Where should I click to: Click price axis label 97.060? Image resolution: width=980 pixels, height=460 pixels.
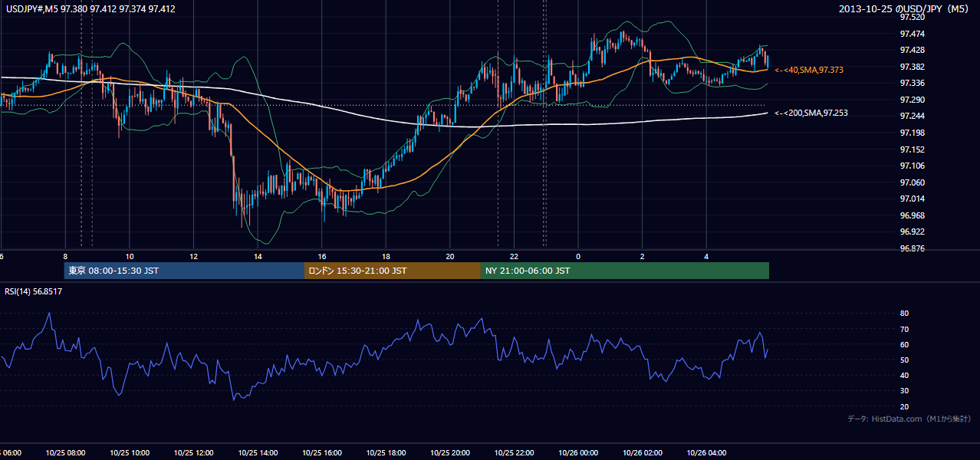coord(912,182)
